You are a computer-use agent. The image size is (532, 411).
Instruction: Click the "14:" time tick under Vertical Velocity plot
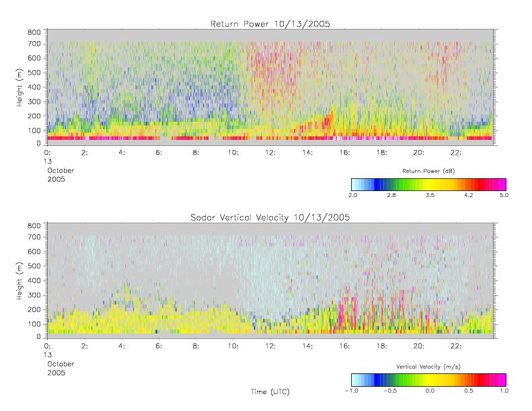(x=307, y=346)
